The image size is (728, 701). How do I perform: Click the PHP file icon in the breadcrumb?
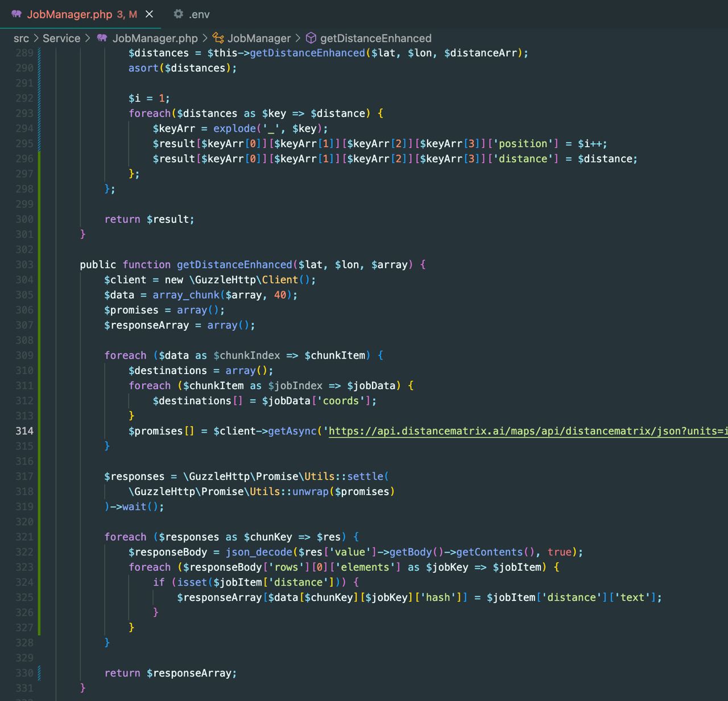(102, 38)
